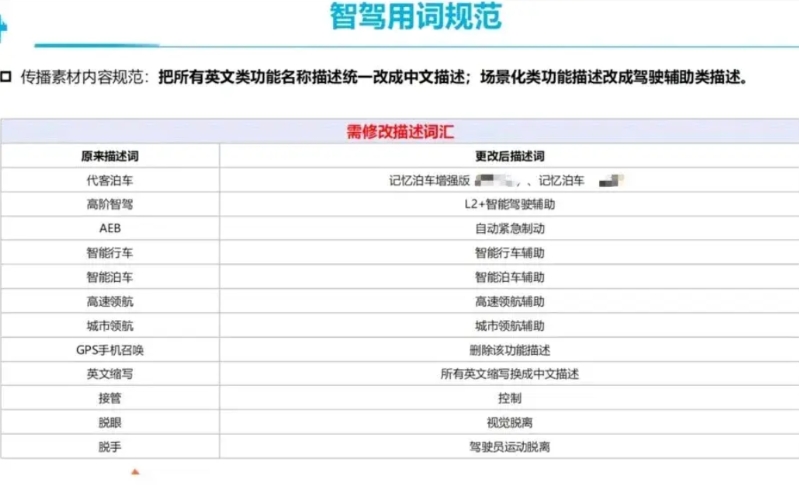The width and height of the screenshot is (799, 487).
Task: Click the cell 脱手
Action: click(110, 447)
